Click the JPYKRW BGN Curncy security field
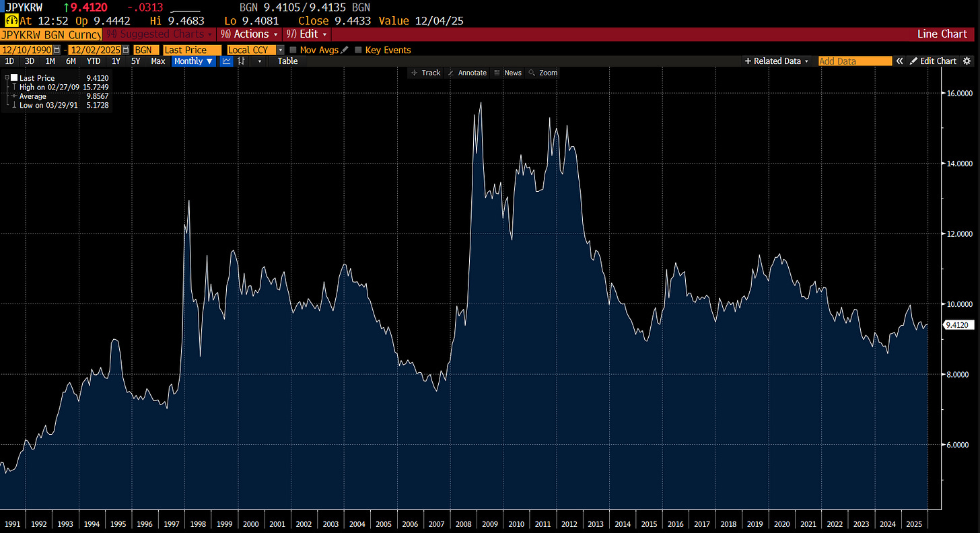This screenshot has width=980, height=533. click(x=51, y=34)
